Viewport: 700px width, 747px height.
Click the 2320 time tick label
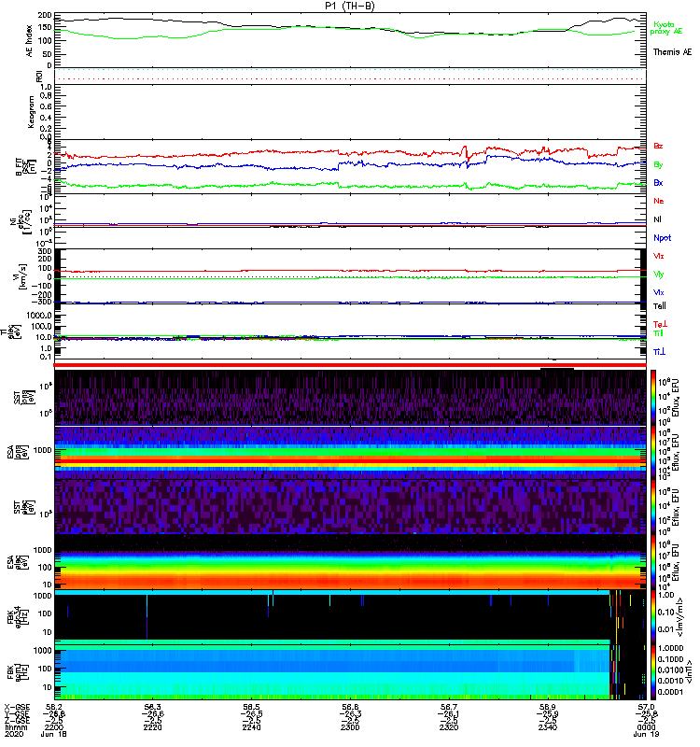449,727
